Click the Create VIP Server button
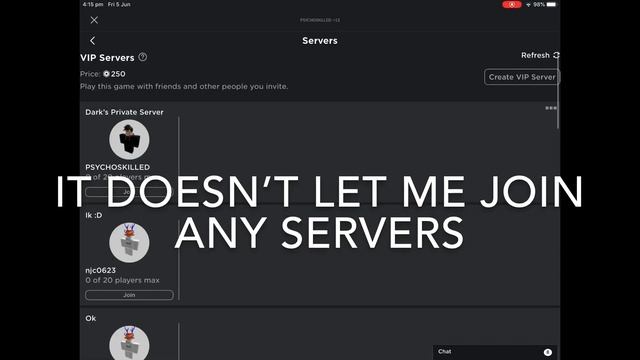Image resolution: width=640 pixels, height=360 pixels. click(522, 77)
